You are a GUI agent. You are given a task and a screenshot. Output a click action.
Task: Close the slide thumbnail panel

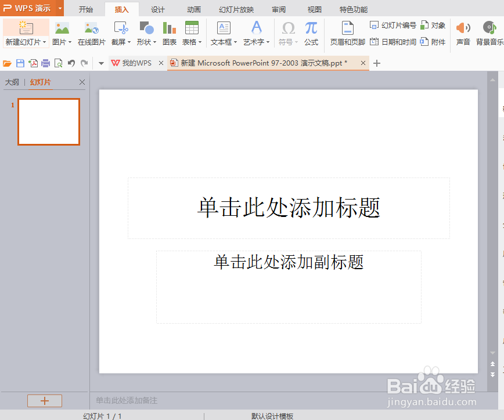tap(82, 82)
